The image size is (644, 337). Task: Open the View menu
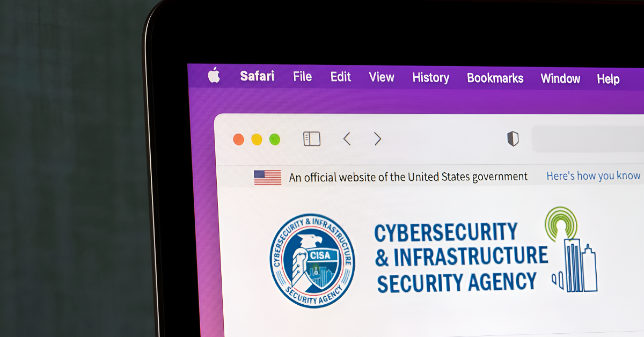[x=382, y=77]
